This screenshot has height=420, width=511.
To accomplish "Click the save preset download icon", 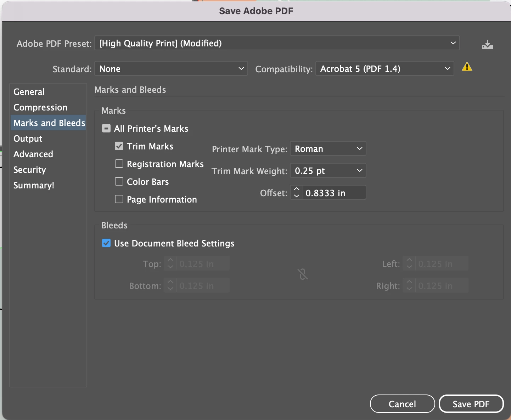I will [487, 44].
